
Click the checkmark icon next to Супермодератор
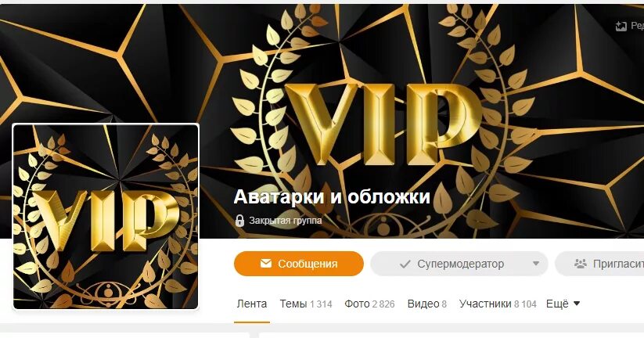coord(405,264)
